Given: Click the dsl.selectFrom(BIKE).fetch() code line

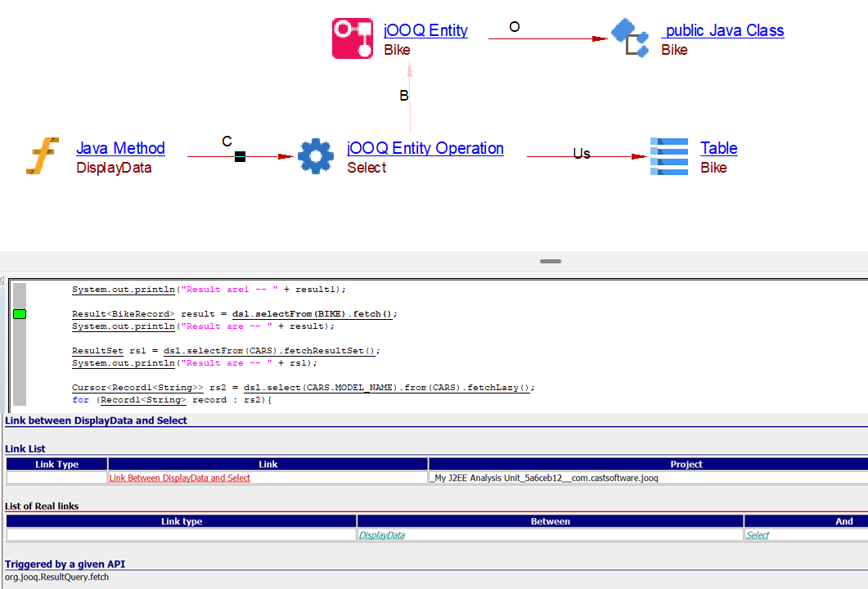Looking at the screenshot, I should click(234, 314).
